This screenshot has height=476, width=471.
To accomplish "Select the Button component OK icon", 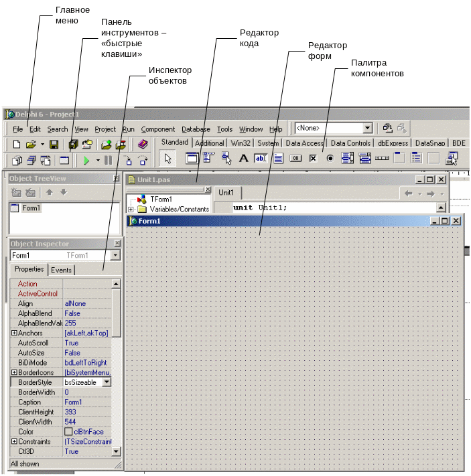I will (x=295, y=158).
